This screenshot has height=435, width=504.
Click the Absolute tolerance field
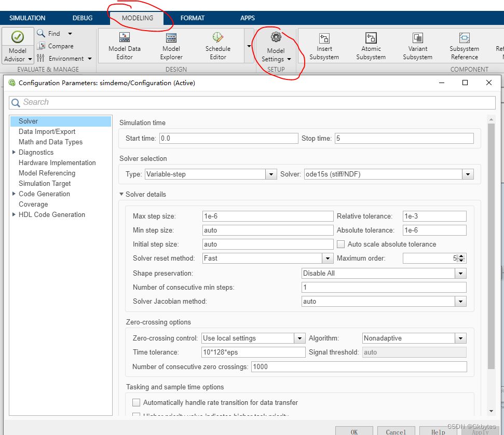[434, 230]
